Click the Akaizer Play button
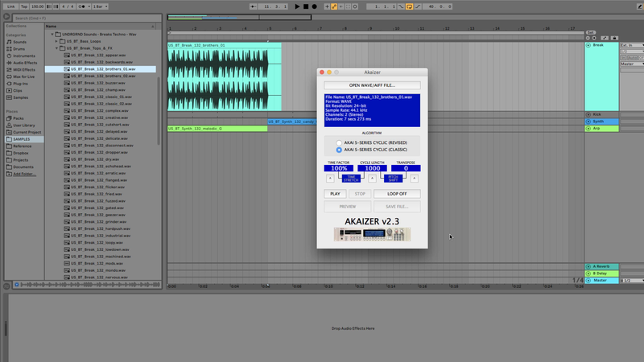 (335, 194)
